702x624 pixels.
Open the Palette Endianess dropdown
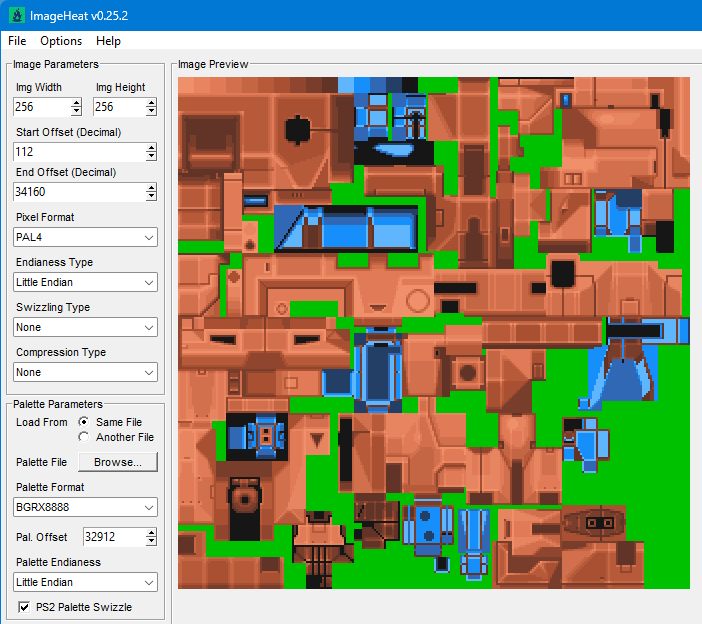pos(85,582)
